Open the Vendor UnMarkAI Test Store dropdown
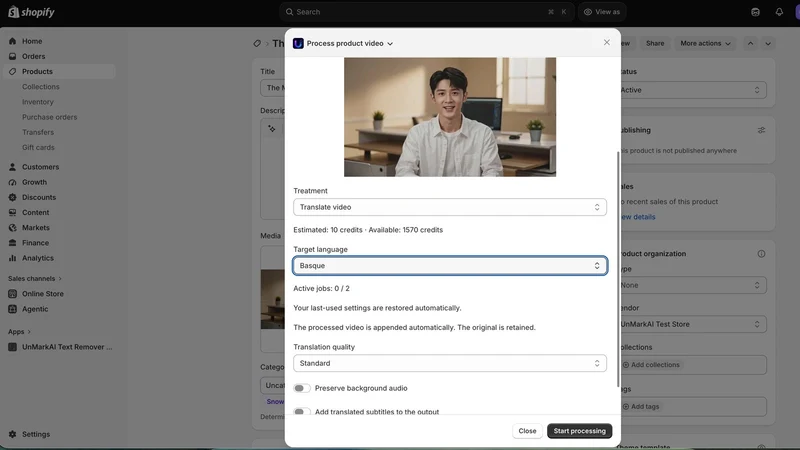This screenshot has width=800, height=450. (x=693, y=324)
